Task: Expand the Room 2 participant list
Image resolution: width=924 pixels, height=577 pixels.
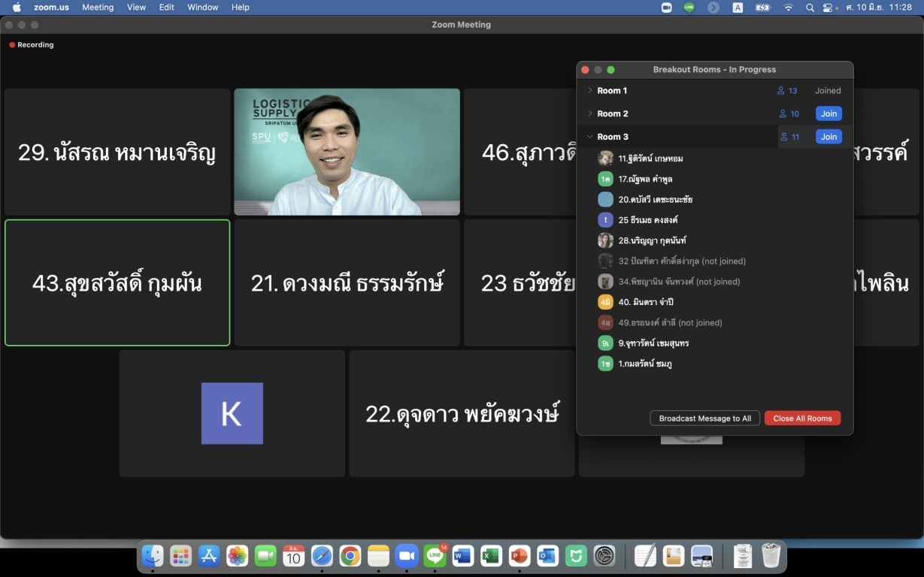Action: pyautogui.click(x=590, y=114)
